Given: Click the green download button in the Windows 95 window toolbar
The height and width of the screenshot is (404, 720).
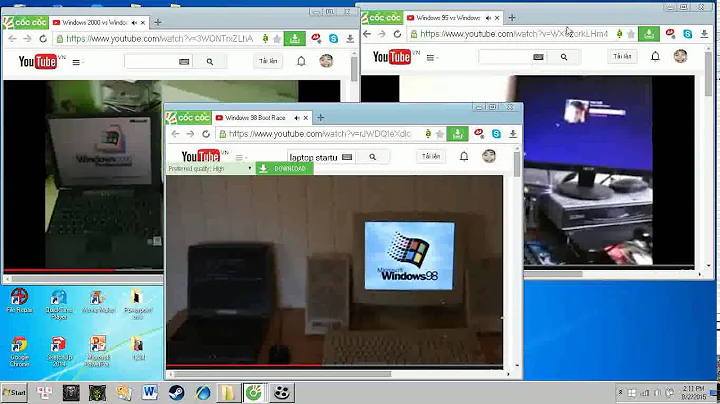Looking at the screenshot, I should [649, 34].
